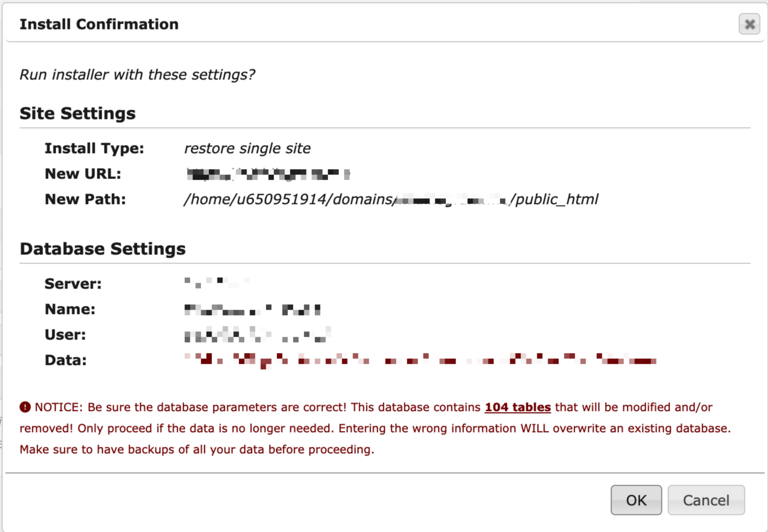The width and height of the screenshot is (768, 532).
Task: Click the New Path label
Action: (84, 199)
